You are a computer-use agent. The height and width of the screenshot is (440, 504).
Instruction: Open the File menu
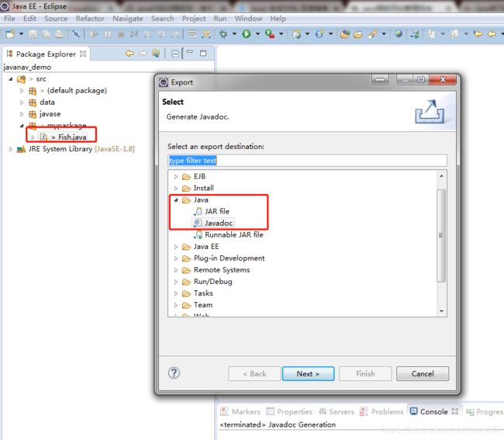[x=9, y=19]
